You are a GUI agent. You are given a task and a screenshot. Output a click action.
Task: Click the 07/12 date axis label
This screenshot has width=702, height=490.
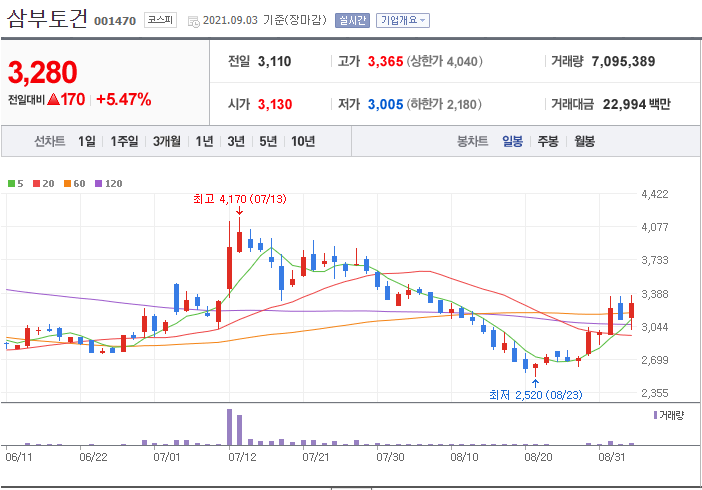[242, 457]
